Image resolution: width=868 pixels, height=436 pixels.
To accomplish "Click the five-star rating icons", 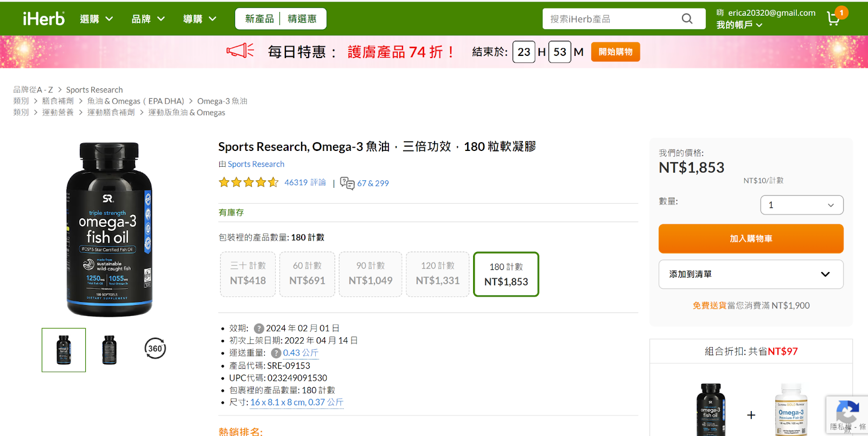I will (x=248, y=182).
